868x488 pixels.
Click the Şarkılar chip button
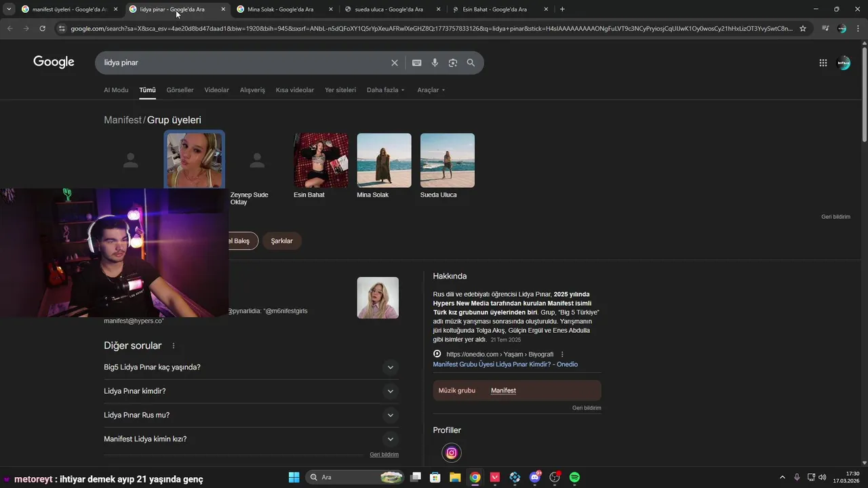coord(282,241)
